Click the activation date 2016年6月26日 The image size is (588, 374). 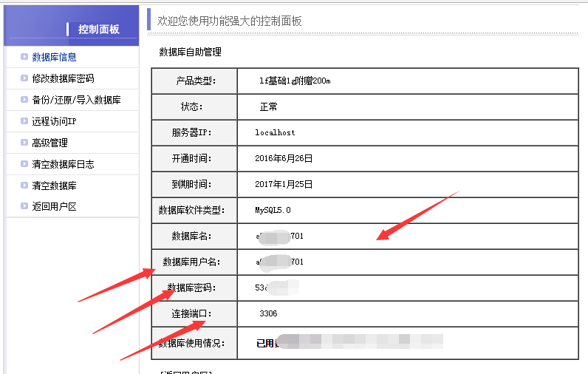(284, 158)
